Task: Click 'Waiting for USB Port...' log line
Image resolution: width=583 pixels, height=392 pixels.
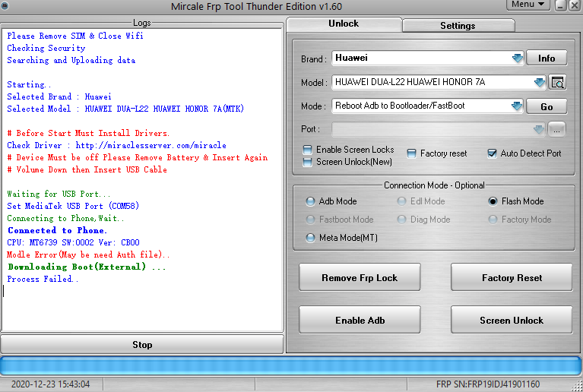Action: coord(59,194)
